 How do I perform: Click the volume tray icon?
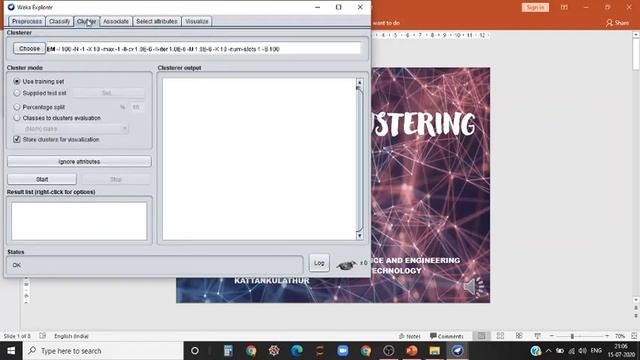point(582,351)
